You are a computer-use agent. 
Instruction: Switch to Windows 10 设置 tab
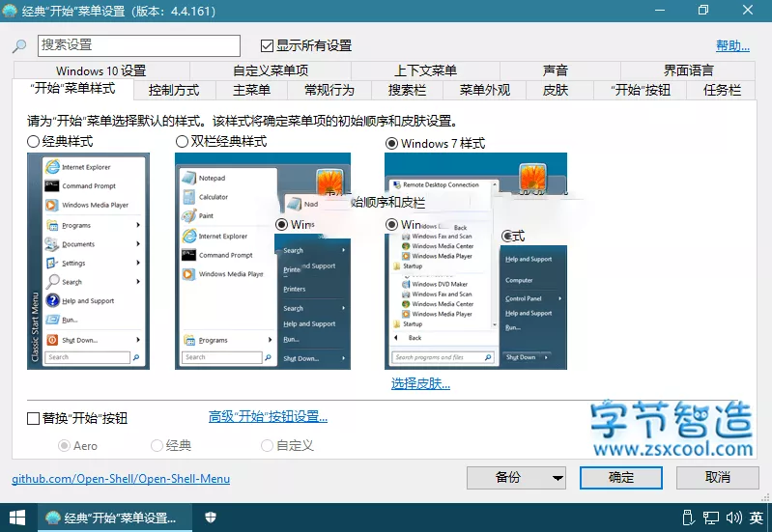[x=100, y=70]
